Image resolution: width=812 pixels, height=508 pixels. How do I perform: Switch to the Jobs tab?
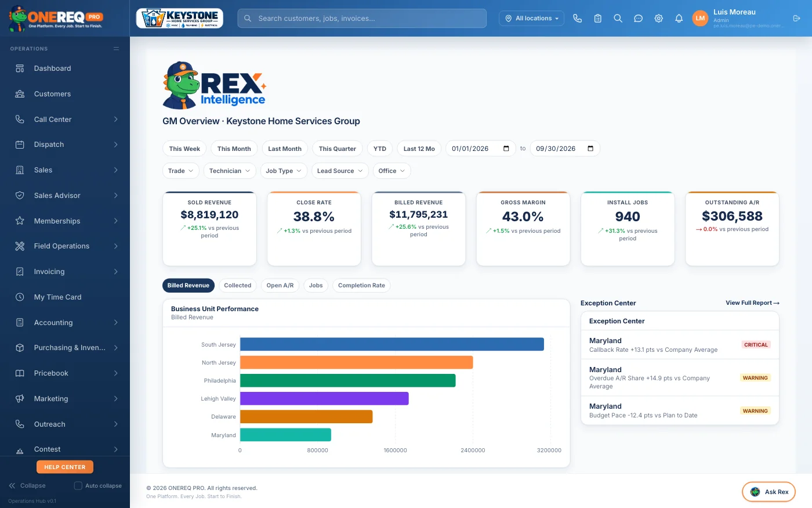point(316,286)
